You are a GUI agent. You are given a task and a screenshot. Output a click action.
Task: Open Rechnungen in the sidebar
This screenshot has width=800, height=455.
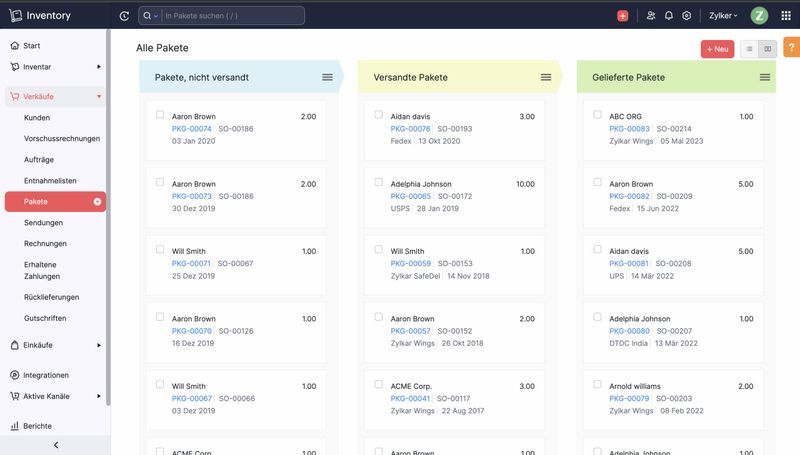pos(45,243)
